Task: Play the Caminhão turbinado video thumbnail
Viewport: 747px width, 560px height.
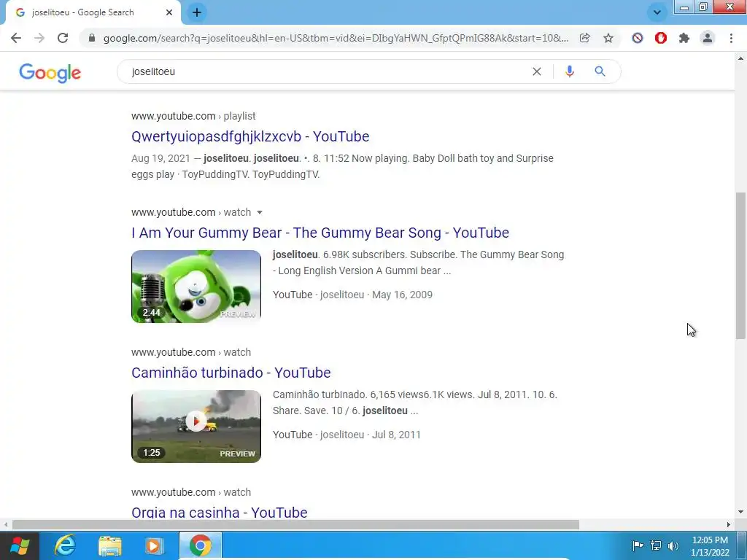Action: (x=196, y=426)
